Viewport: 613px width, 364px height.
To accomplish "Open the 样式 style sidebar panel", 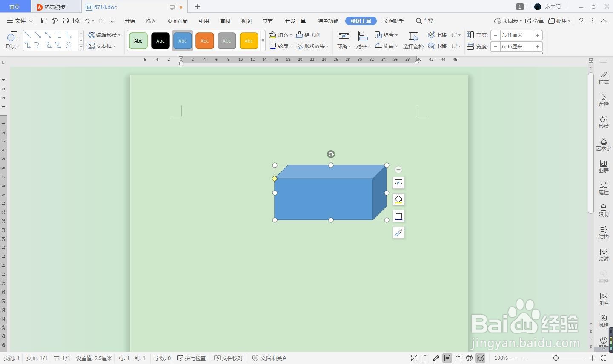I will pos(604,78).
